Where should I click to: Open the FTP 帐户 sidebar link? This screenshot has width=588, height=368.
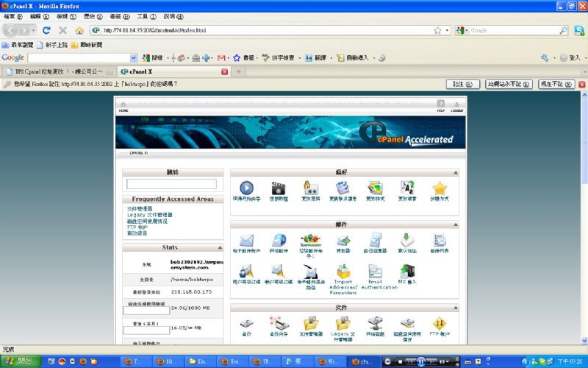pyautogui.click(x=137, y=227)
